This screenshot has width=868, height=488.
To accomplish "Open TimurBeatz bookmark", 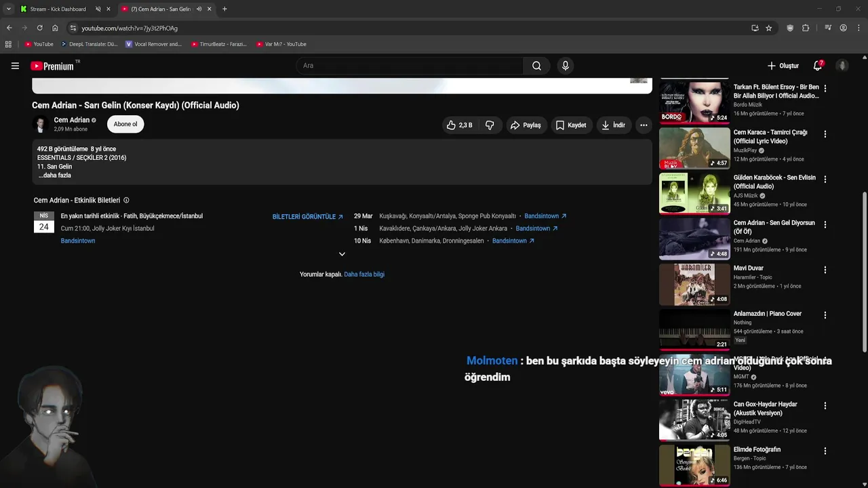I will point(219,44).
